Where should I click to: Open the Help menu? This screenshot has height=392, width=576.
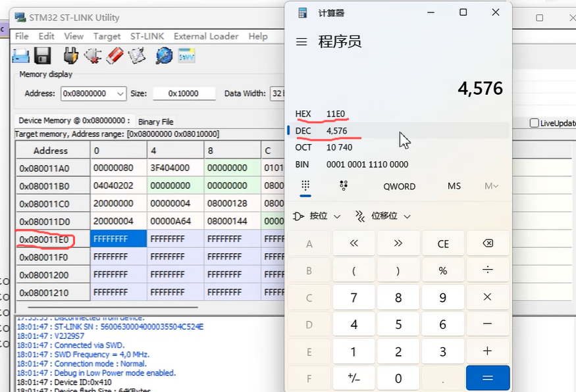pyautogui.click(x=258, y=36)
